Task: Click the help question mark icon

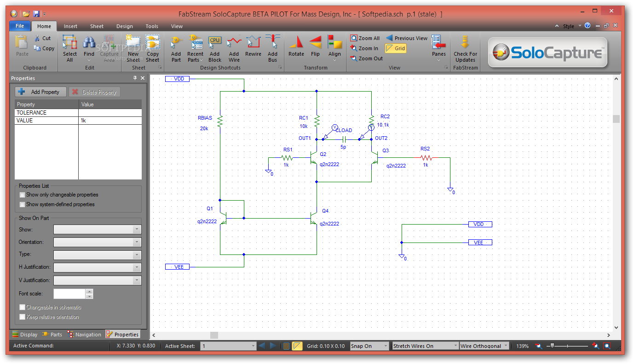Action: pyautogui.click(x=588, y=26)
